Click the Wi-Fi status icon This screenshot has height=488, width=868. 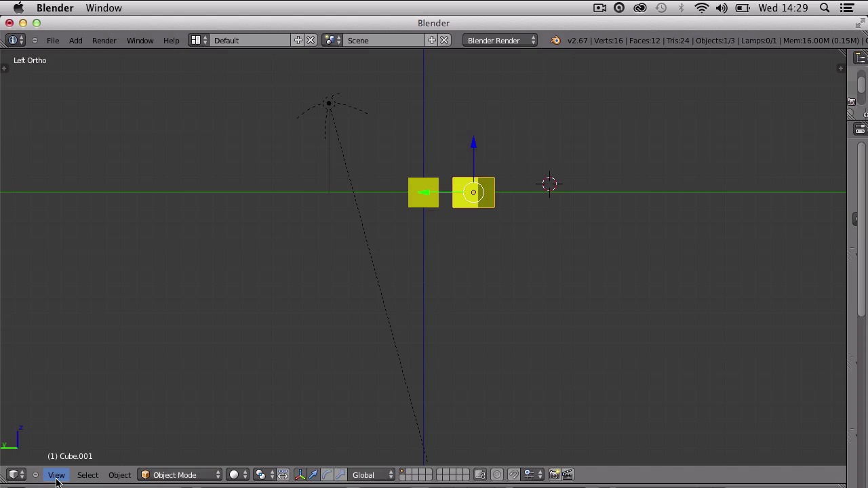[701, 8]
